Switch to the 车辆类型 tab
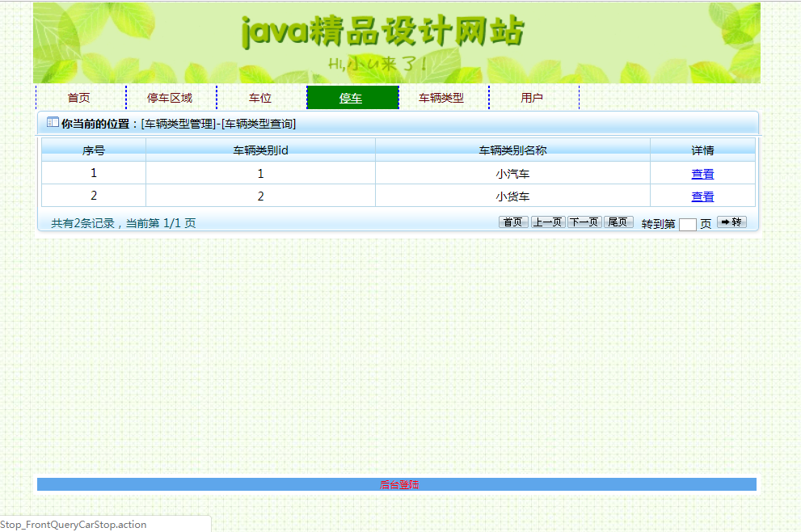The width and height of the screenshot is (801, 532). tap(441, 98)
